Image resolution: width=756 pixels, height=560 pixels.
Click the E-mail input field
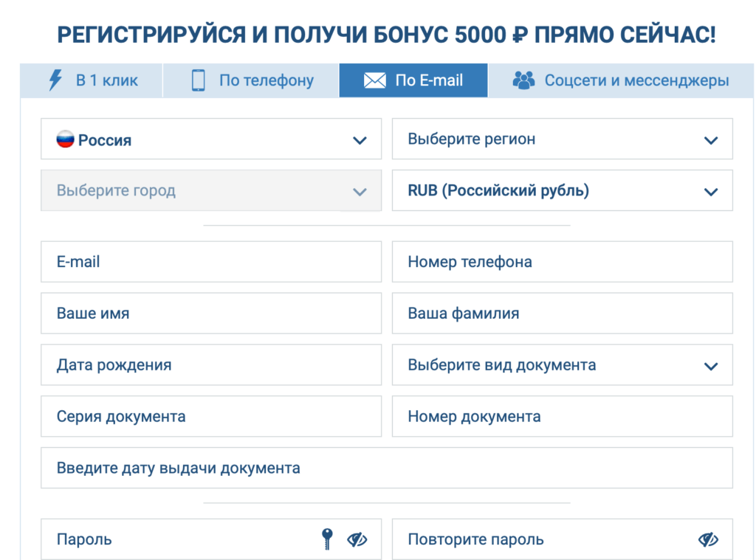(x=210, y=261)
